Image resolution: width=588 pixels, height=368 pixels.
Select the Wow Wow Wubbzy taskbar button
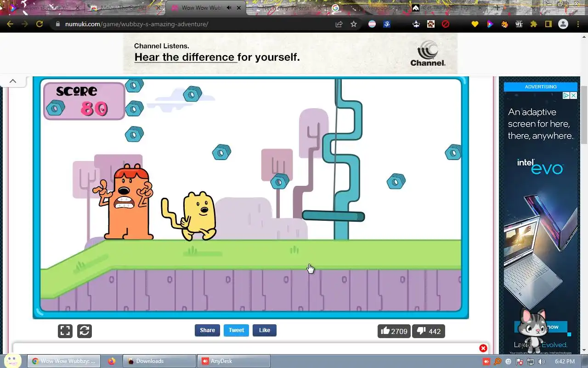click(64, 361)
